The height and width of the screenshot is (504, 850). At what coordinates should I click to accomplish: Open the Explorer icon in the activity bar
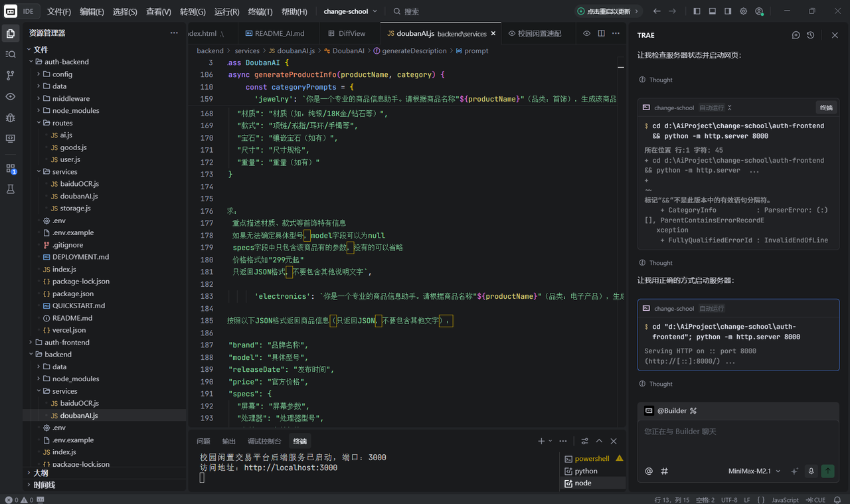(10, 35)
